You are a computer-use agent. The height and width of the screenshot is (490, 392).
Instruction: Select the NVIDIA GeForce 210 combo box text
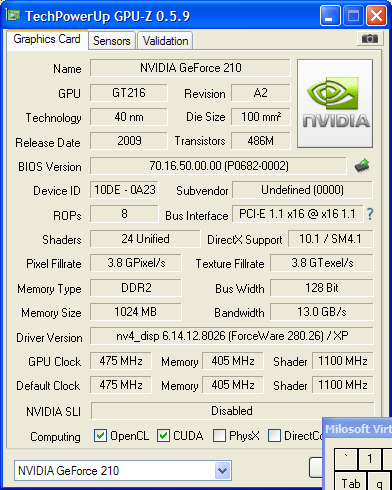68,471
